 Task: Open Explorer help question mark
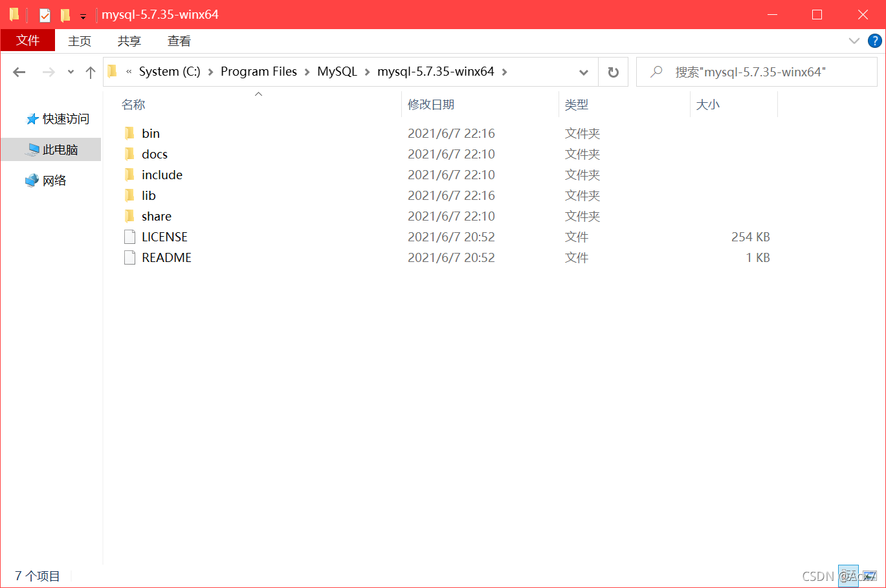click(874, 41)
